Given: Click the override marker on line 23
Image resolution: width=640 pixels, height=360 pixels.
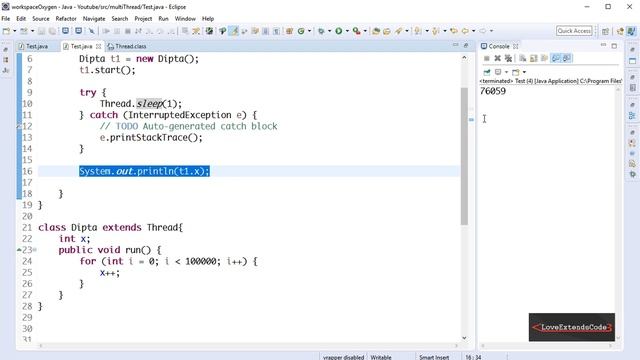Looking at the screenshot, I should (19, 250).
